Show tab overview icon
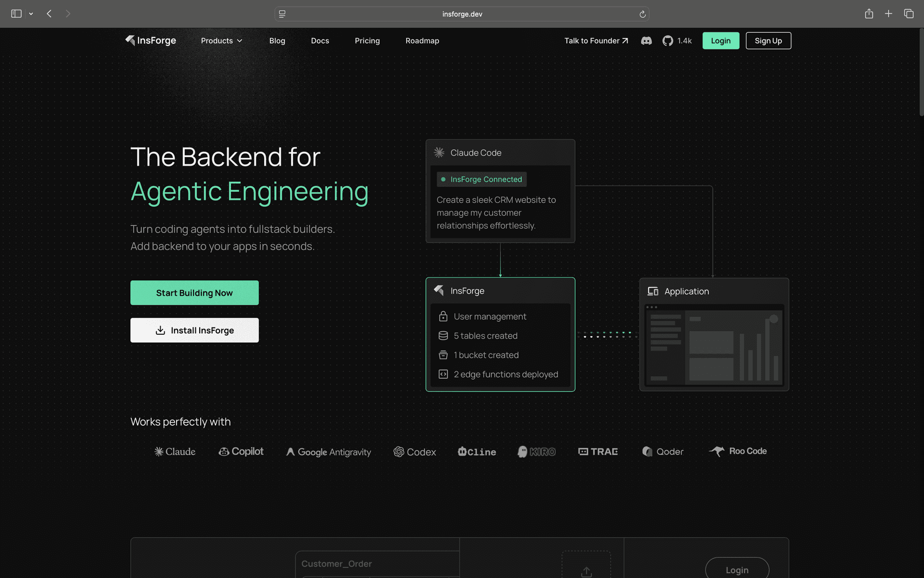The image size is (924, 578). [909, 14]
